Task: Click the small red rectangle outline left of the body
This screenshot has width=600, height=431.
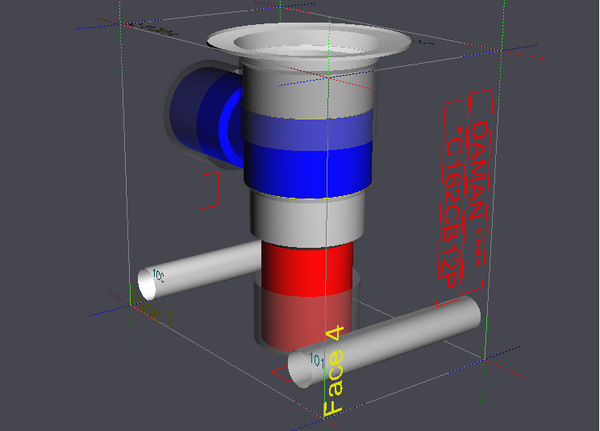Action: [209, 191]
